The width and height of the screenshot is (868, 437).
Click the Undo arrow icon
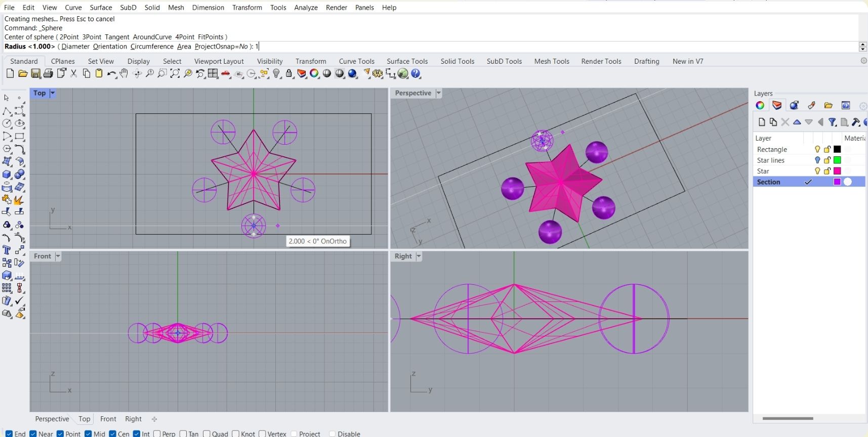coord(111,74)
